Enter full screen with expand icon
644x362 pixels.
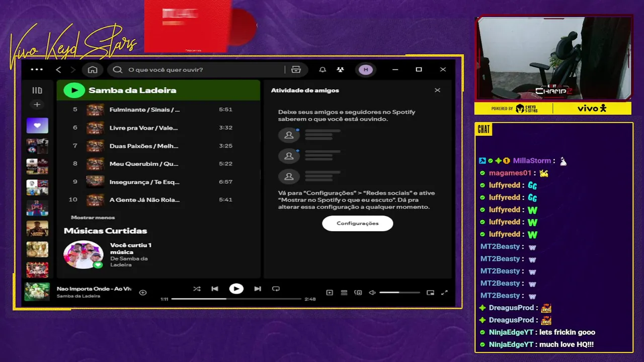click(444, 293)
